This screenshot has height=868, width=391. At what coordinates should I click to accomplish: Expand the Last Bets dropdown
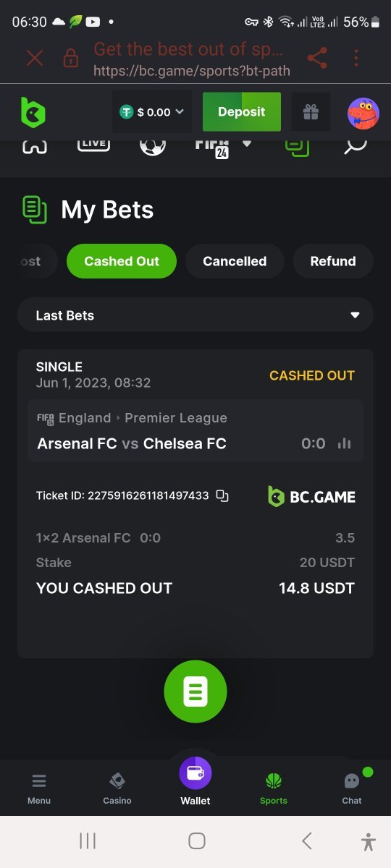click(x=195, y=315)
